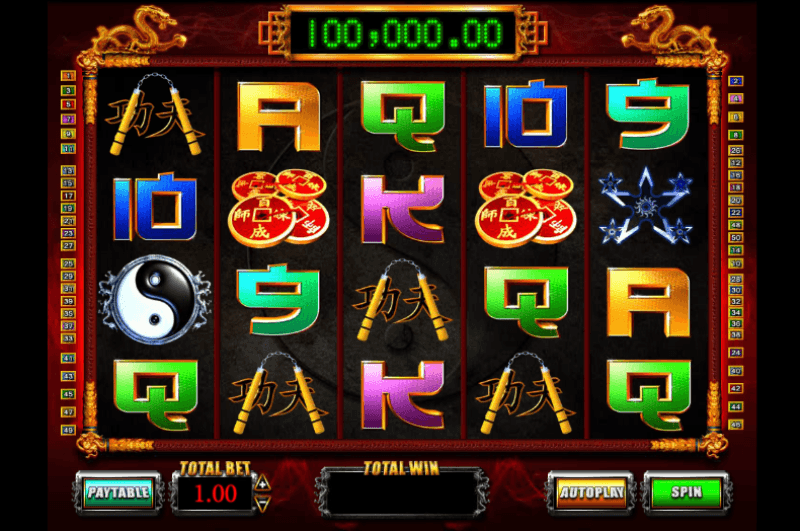Spin the reels with Spin button
The image size is (800, 531).
tap(686, 492)
